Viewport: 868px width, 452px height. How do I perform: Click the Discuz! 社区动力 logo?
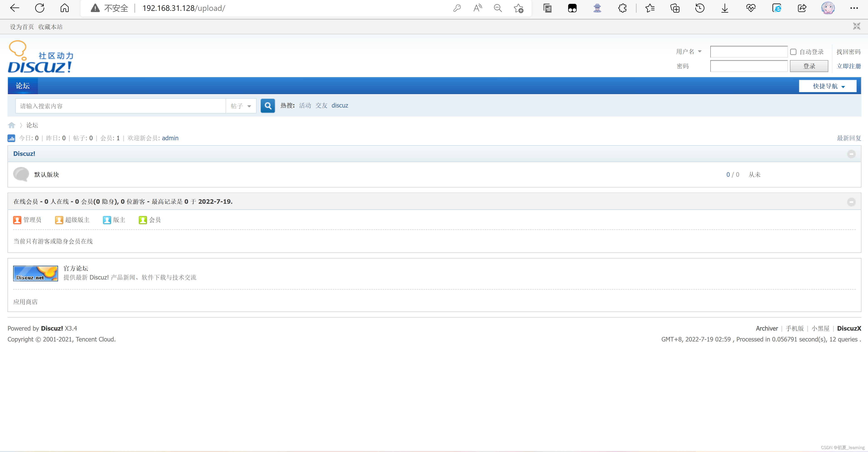pyautogui.click(x=40, y=57)
